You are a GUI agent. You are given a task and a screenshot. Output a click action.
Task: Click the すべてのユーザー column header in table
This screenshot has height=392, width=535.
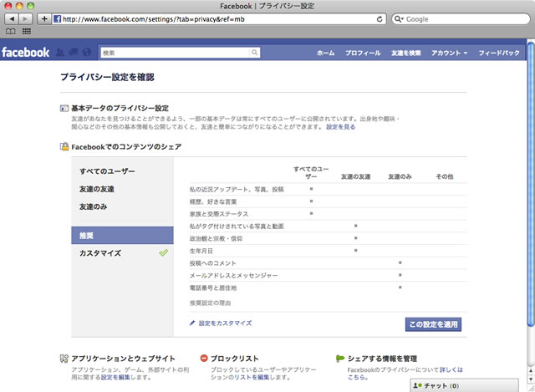pos(311,173)
